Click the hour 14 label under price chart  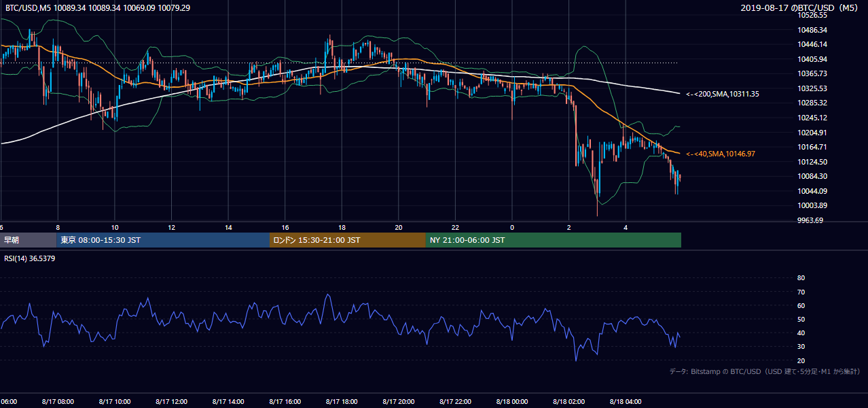pyautogui.click(x=228, y=227)
